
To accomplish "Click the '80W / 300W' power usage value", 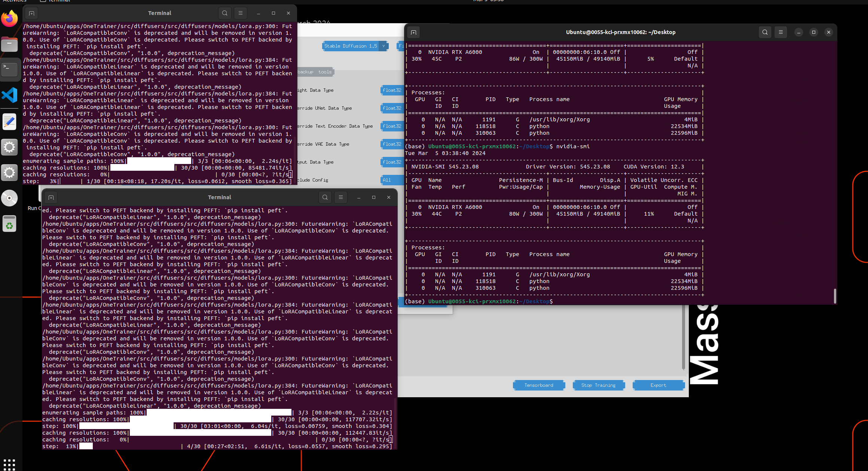I will click(x=526, y=214).
